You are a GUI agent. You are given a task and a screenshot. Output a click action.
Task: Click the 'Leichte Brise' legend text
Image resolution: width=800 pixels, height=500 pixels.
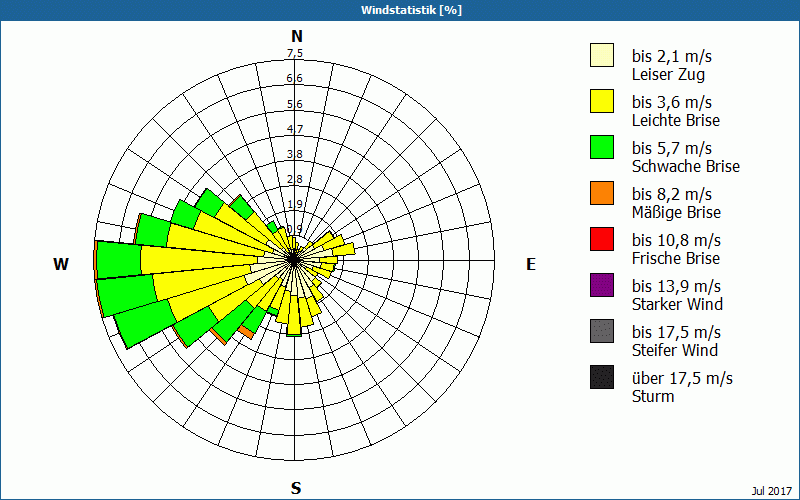[676, 120]
